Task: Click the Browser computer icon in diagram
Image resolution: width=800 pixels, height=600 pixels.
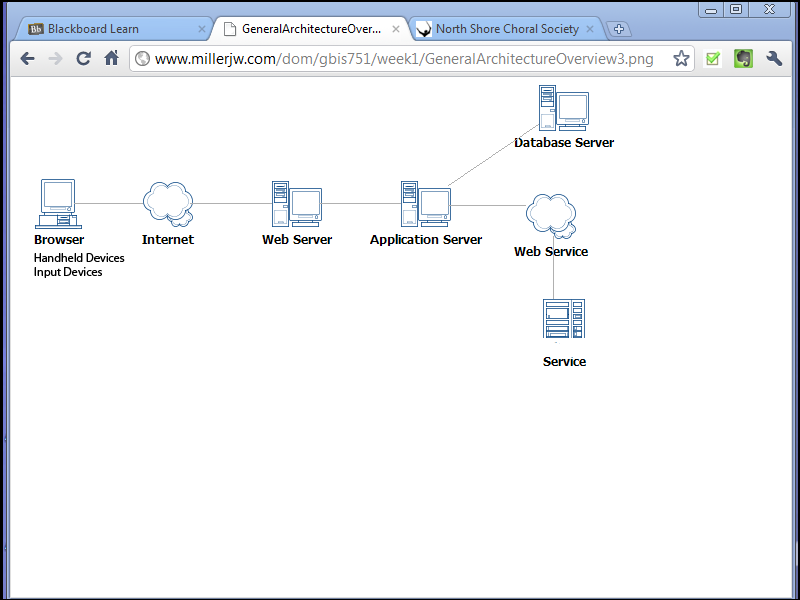Action: (57, 203)
